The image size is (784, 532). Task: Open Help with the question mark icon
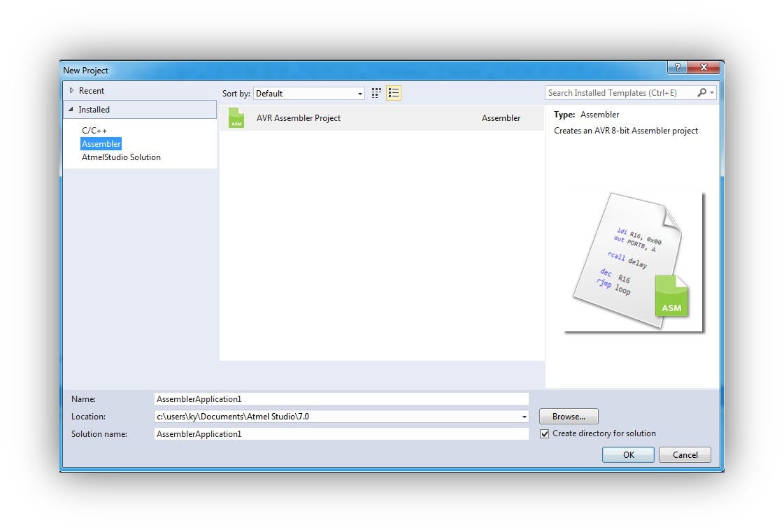(676, 67)
